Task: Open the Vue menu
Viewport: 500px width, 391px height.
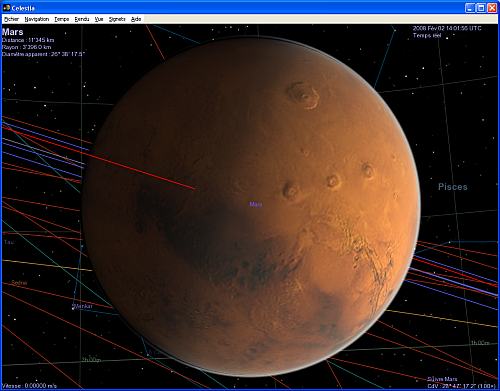Action: [x=99, y=19]
